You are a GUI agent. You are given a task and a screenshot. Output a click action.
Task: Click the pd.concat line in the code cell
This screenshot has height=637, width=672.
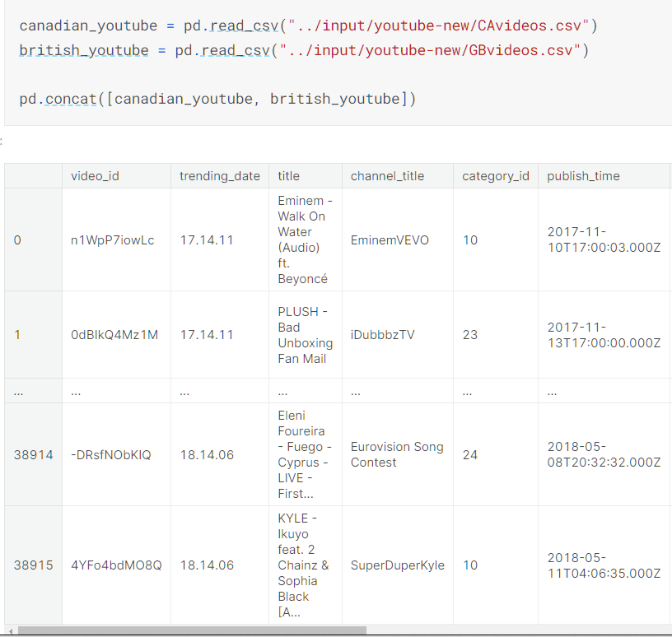pyautogui.click(x=217, y=100)
